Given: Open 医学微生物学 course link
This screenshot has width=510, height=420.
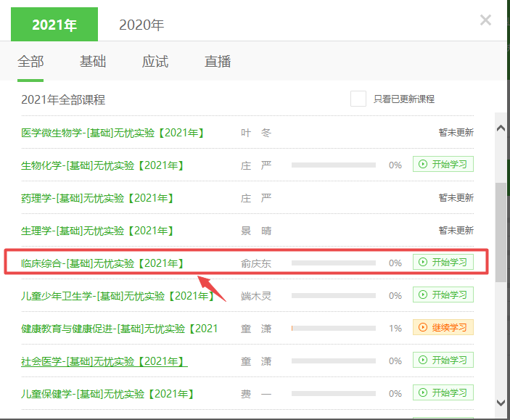Looking at the screenshot, I should [x=112, y=133].
